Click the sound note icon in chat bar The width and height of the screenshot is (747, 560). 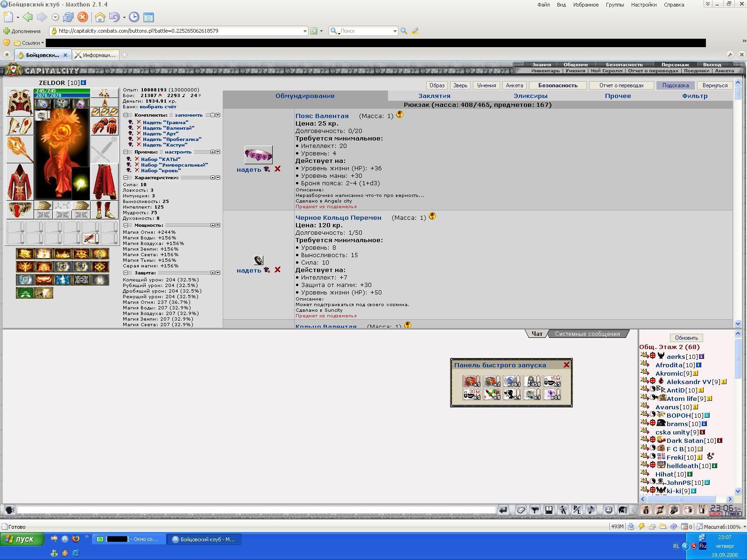pos(591,510)
